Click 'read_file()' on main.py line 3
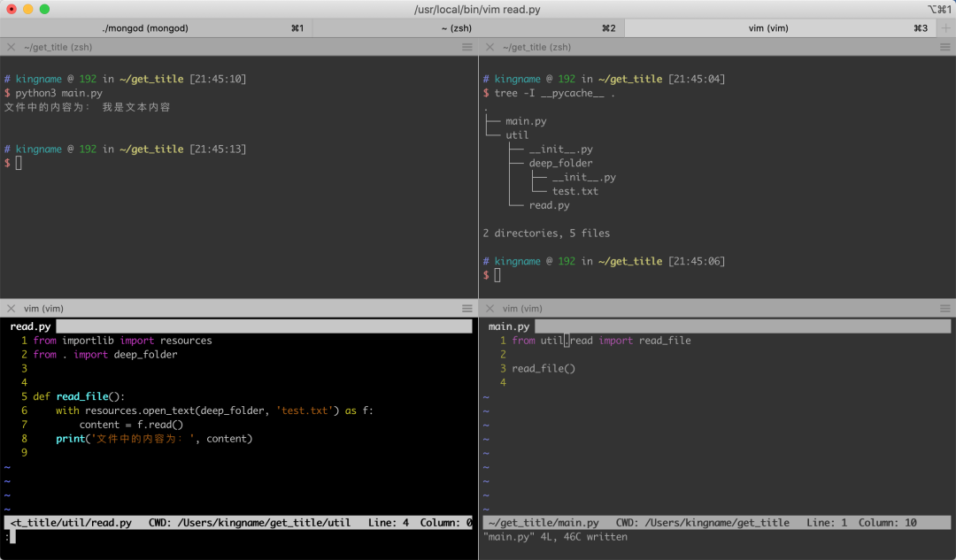Viewport: 956px width, 560px height. coord(544,369)
